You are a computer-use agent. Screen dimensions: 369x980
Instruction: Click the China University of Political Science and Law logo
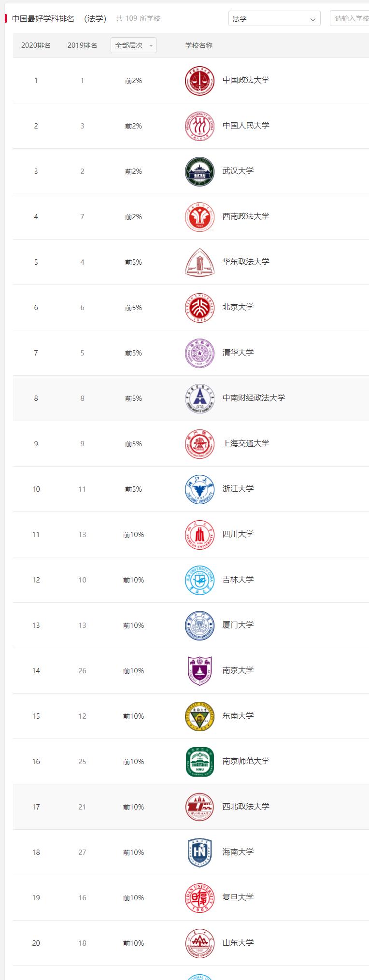199,81
